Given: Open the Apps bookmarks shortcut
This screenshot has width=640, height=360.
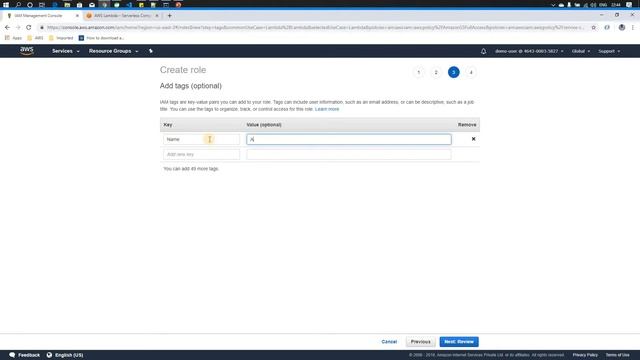Looking at the screenshot, I should 13,38.
